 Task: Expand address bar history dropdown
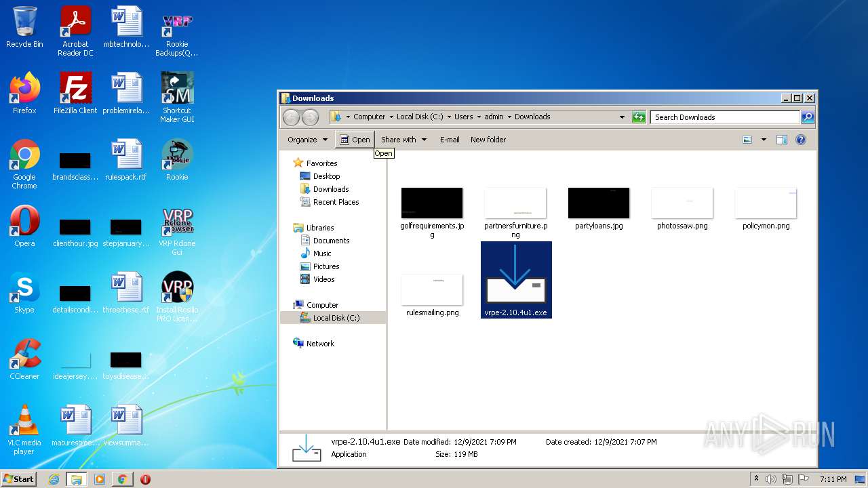(x=622, y=117)
